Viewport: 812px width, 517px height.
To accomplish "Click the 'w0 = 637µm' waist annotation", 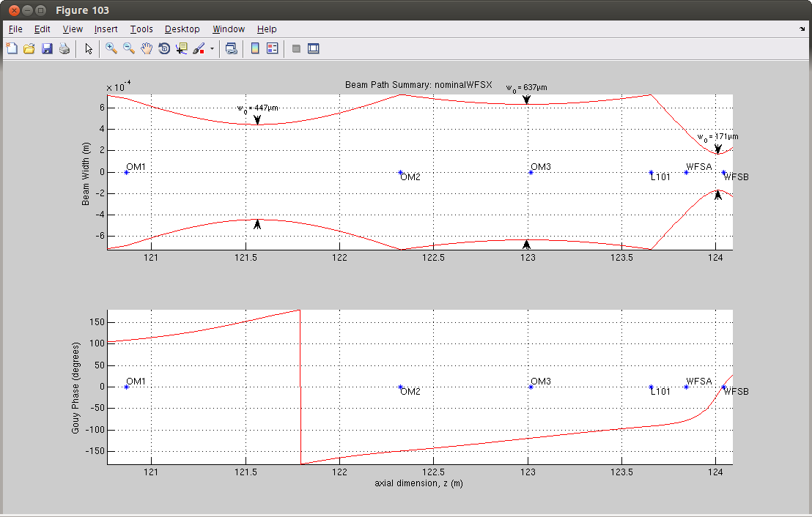I will coord(526,88).
